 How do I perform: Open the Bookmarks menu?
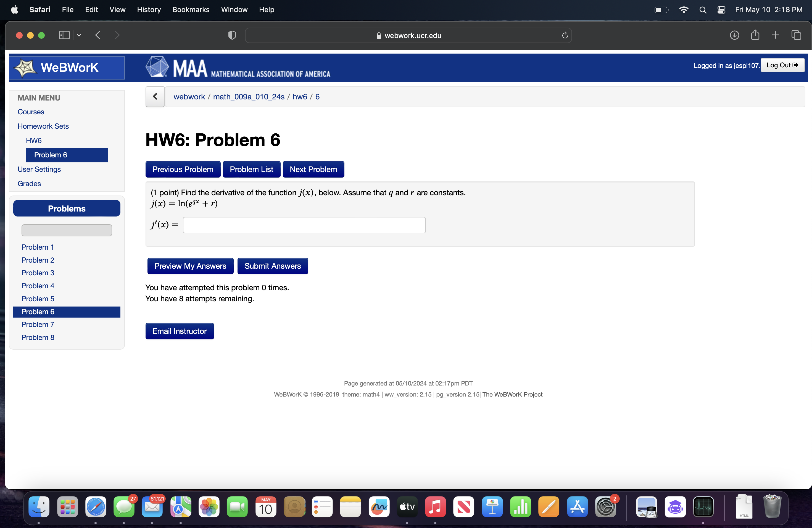191,10
